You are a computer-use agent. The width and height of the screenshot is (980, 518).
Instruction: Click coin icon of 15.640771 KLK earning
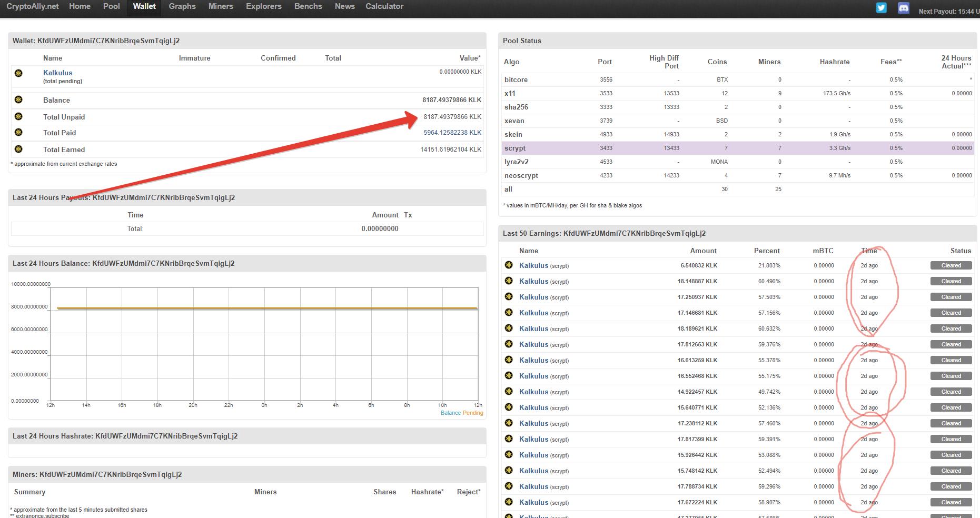coord(509,407)
